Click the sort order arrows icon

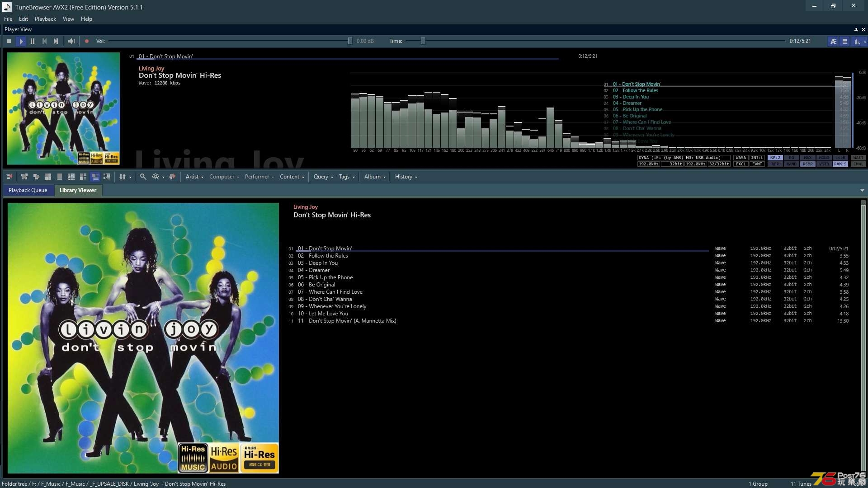123,177
